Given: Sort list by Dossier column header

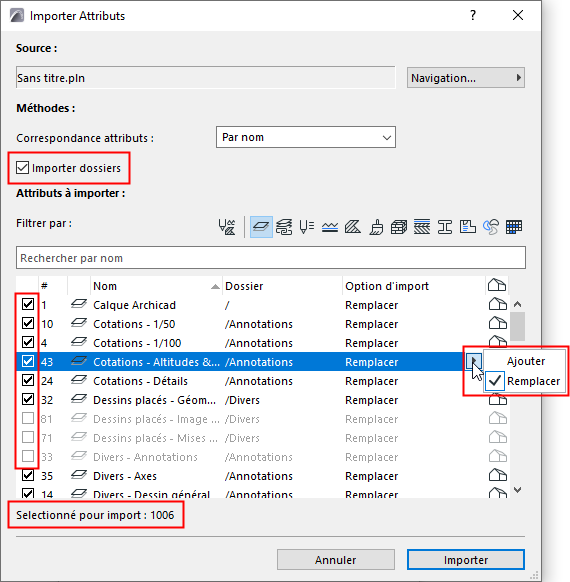Looking at the screenshot, I should 282,286.
